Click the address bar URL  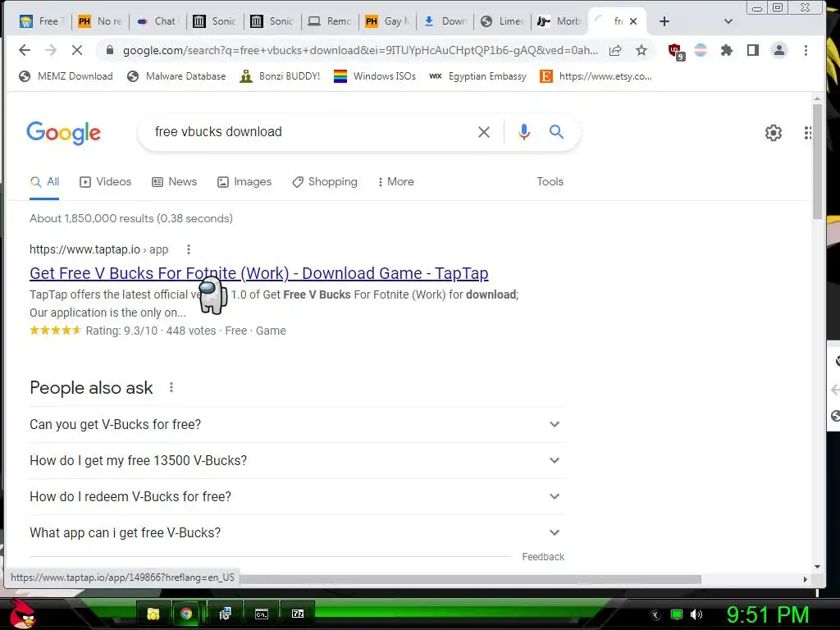point(360,50)
